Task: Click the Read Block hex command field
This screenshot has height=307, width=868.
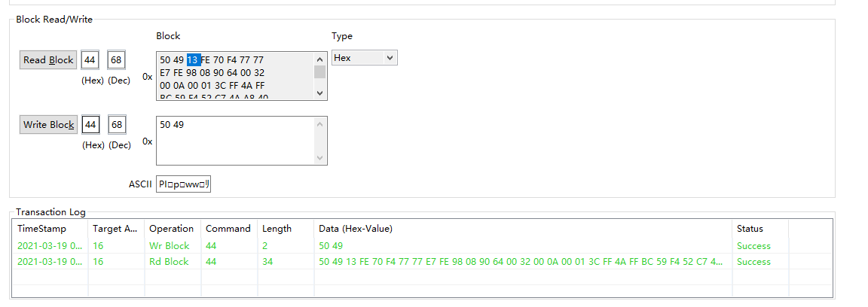Action: [90, 60]
